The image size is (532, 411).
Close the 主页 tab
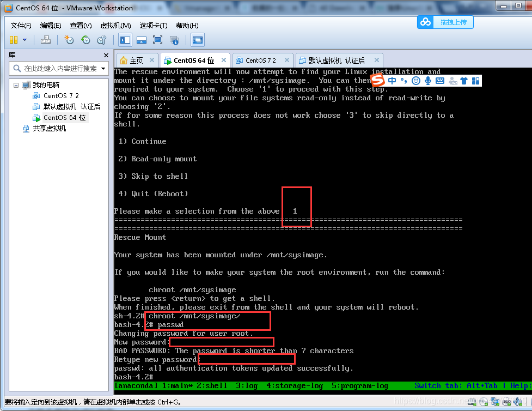tap(152, 60)
